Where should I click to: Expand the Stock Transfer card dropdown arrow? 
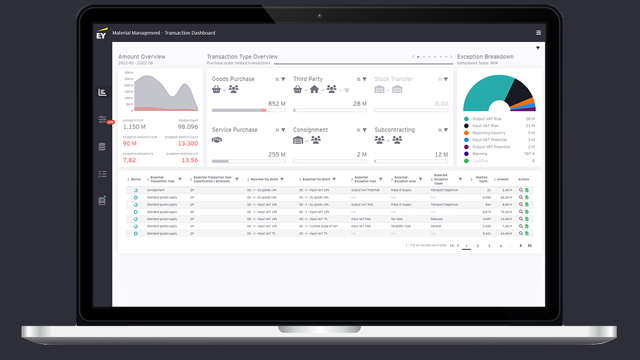tap(446, 79)
